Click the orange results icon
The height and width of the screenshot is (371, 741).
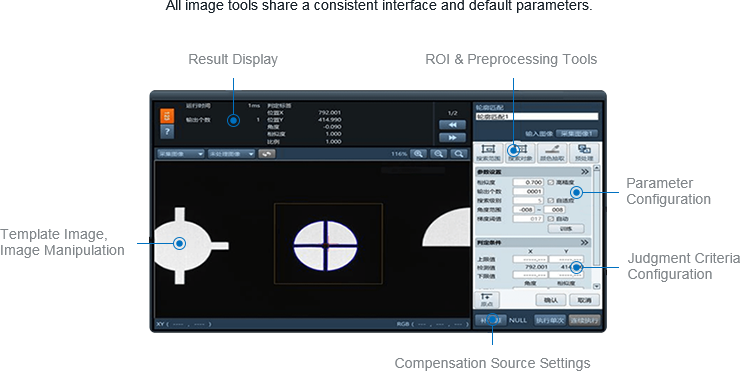click(x=167, y=116)
